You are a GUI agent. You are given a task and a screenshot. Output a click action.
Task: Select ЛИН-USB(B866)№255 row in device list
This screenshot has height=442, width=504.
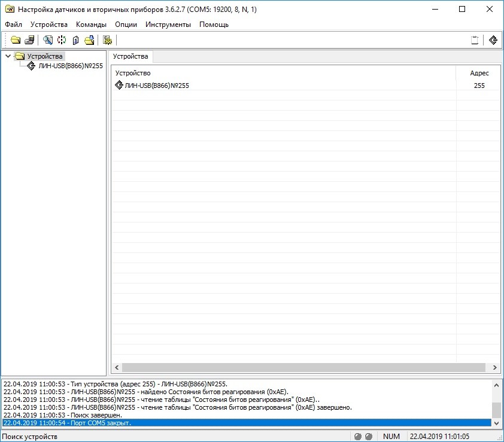[x=306, y=86]
